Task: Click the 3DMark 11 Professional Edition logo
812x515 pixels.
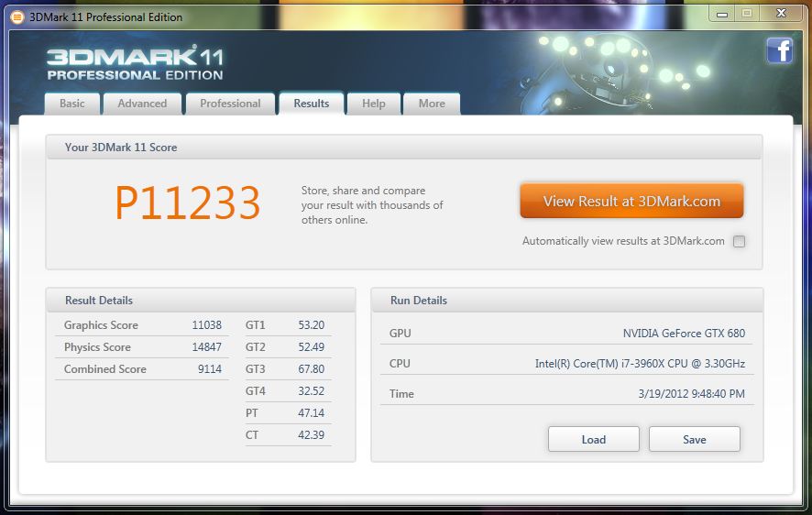Action: coord(135,63)
